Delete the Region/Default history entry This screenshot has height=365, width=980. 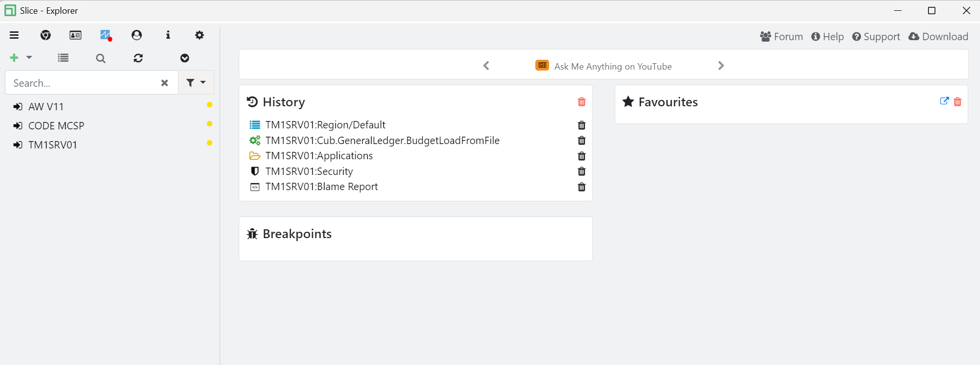(582, 125)
